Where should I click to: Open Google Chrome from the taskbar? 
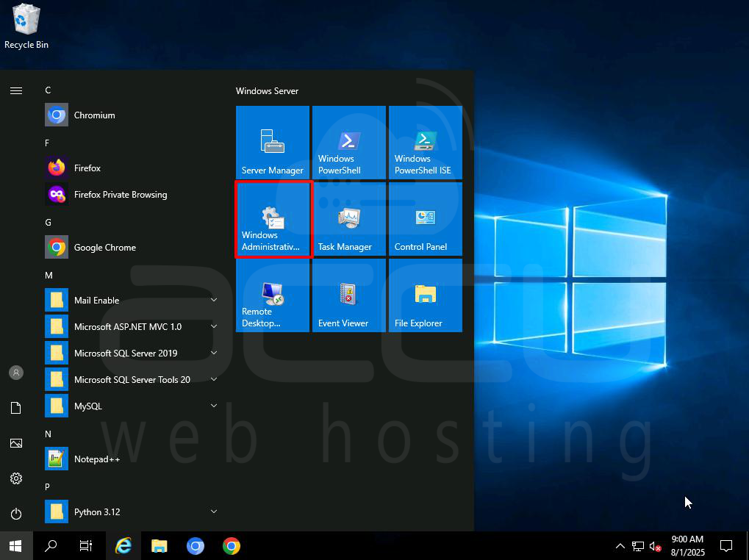(231, 546)
